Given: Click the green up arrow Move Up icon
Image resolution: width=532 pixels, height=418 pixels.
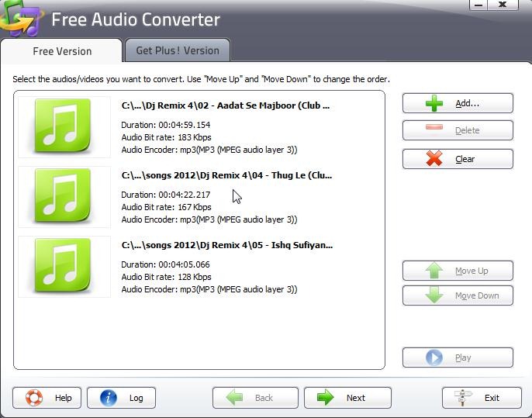Looking at the screenshot, I should pos(434,271).
